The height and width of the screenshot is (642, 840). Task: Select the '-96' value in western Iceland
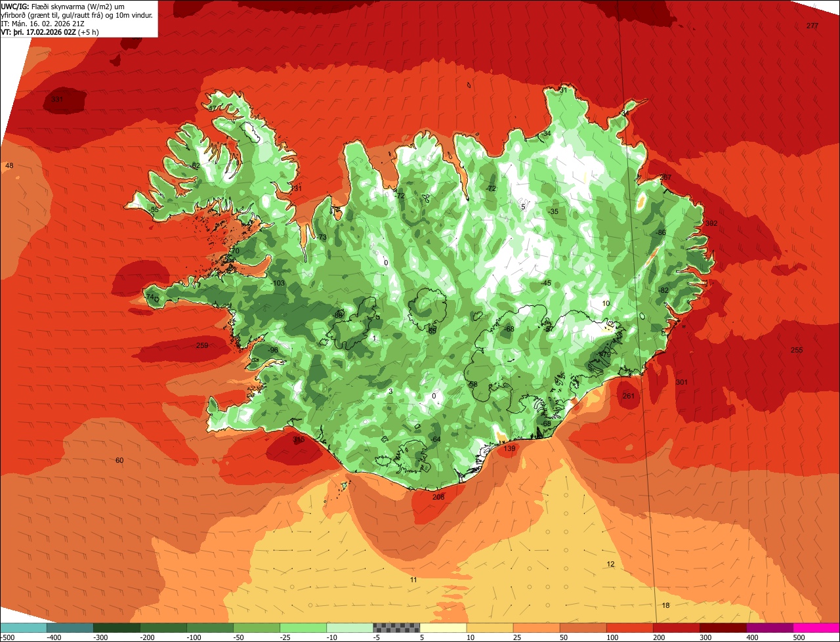[x=273, y=350]
